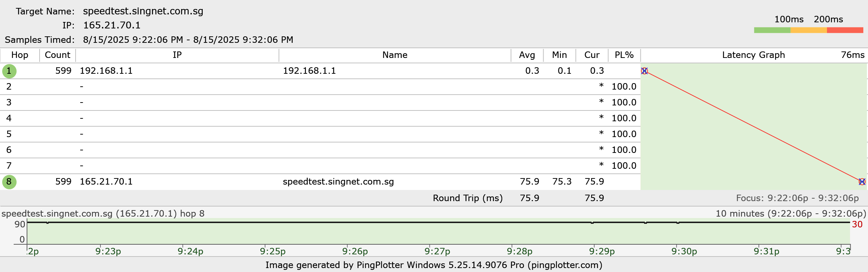This screenshot has width=868, height=272.
Task: Sort by the Avg column header
Action: 527,55
